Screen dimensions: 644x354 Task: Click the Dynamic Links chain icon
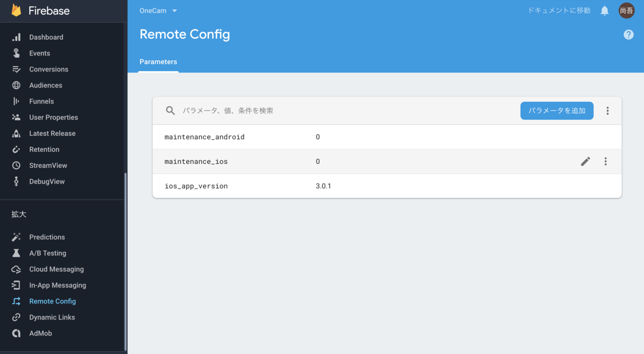16,317
